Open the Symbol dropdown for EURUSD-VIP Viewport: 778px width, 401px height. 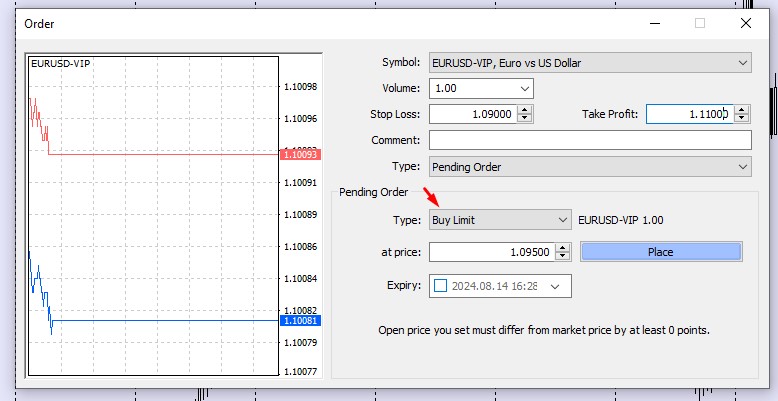click(742, 63)
